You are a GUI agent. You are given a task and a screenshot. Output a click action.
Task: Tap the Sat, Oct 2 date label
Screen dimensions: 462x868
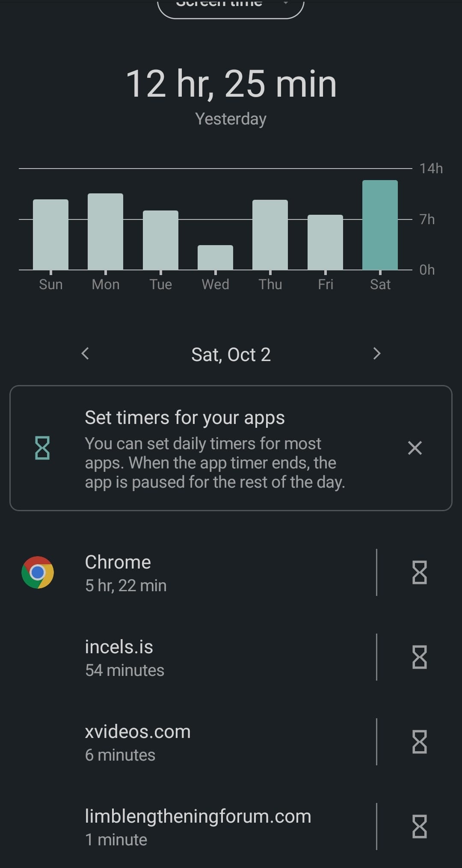pos(231,355)
